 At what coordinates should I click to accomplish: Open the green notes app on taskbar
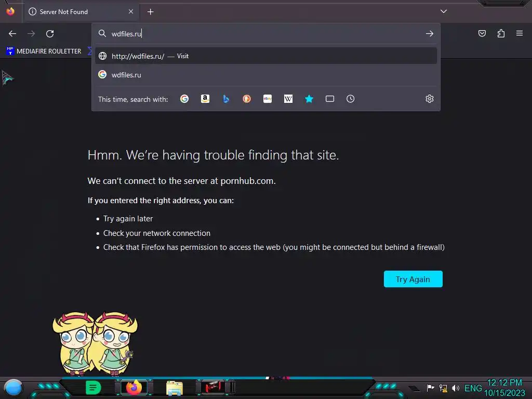pos(93,388)
